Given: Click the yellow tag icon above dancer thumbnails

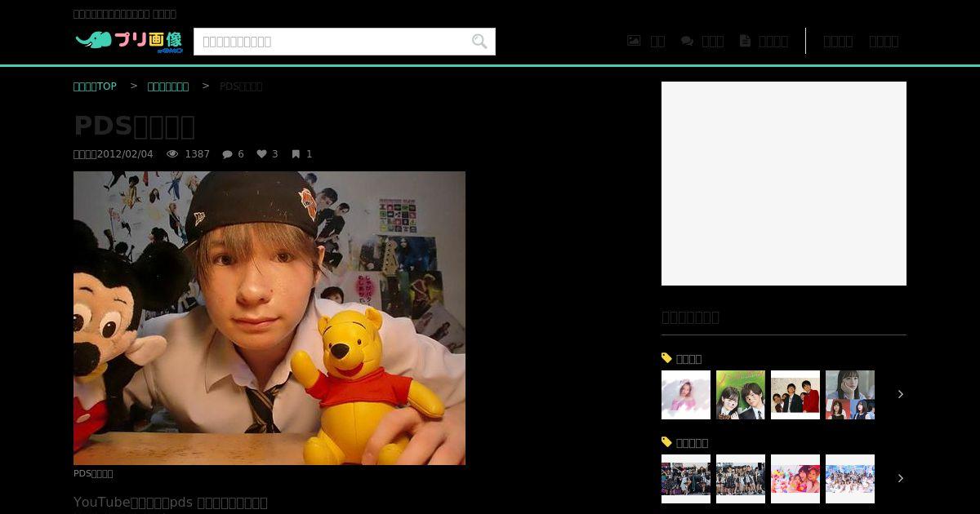Looking at the screenshot, I should [x=666, y=442].
